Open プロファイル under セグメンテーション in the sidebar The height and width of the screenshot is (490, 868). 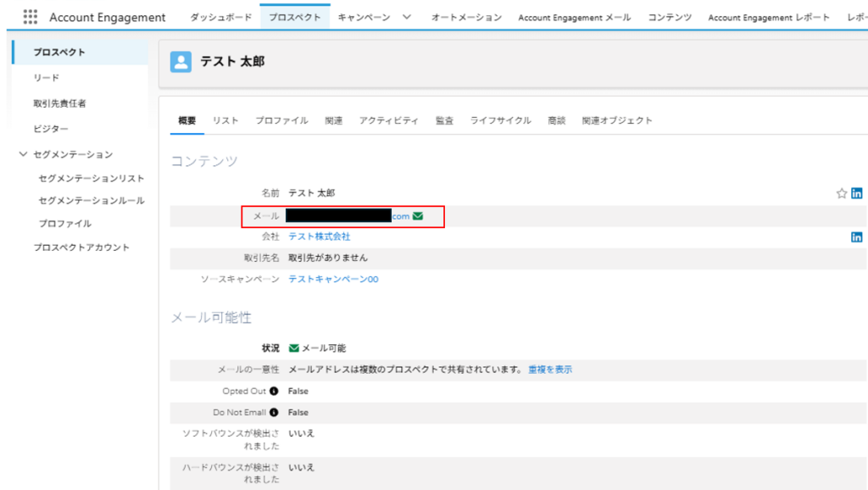(x=64, y=224)
